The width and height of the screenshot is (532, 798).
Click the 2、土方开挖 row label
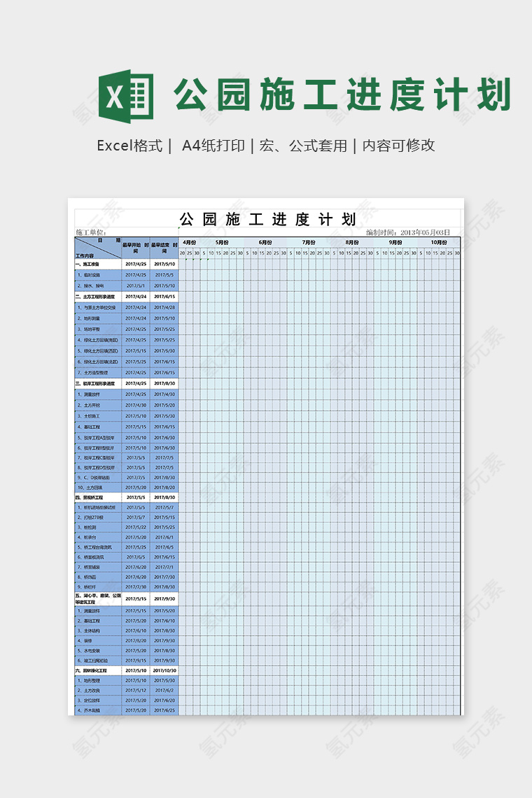89,405
